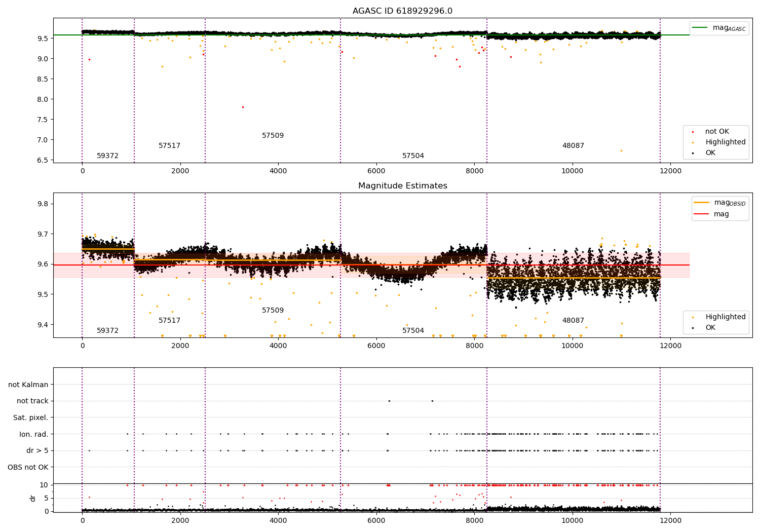This screenshot has height=532, width=760.
Task: Click y-axis tick 9.4 on Magnitude Estimates
Action: [x=43, y=325]
